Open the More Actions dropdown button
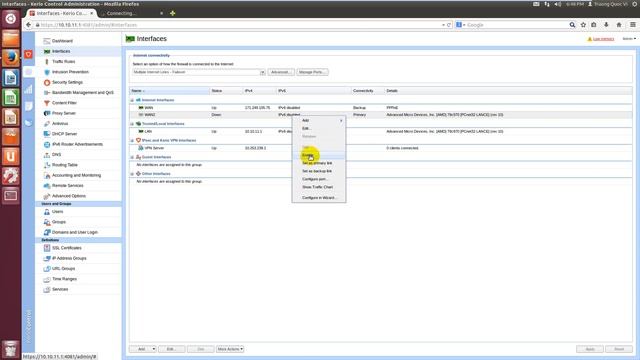Viewport: 640px width, 360px height. (x=230, y=349)
